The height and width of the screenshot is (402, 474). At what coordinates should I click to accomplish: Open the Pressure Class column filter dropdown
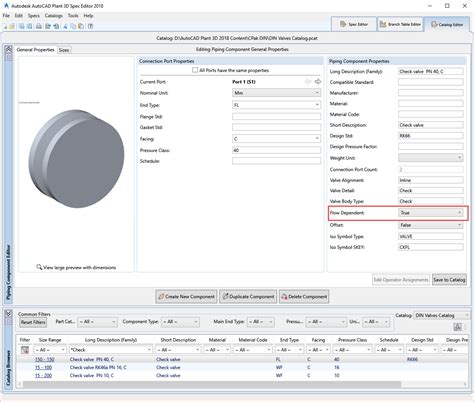point(353,350)
